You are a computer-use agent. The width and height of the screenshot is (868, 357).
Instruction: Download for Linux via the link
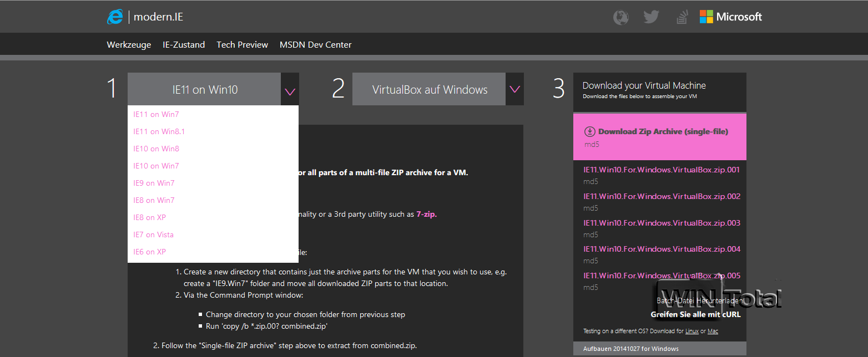click(x=692, y=331)
